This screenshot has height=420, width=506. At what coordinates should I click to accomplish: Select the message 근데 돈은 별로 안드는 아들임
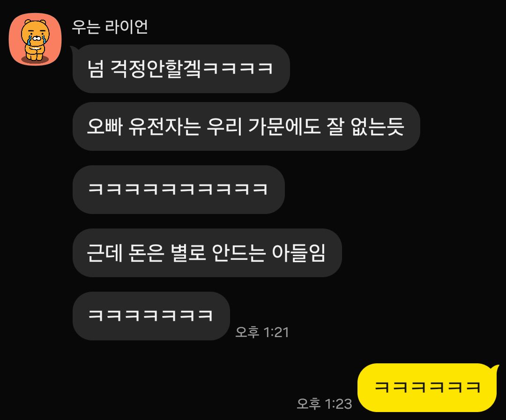tap(207, 252)
